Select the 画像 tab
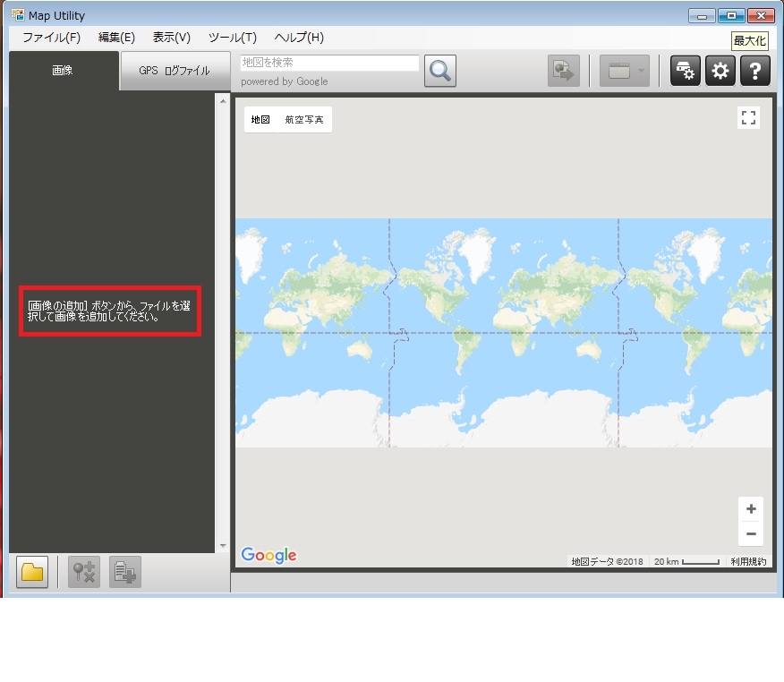 [63, 70]
